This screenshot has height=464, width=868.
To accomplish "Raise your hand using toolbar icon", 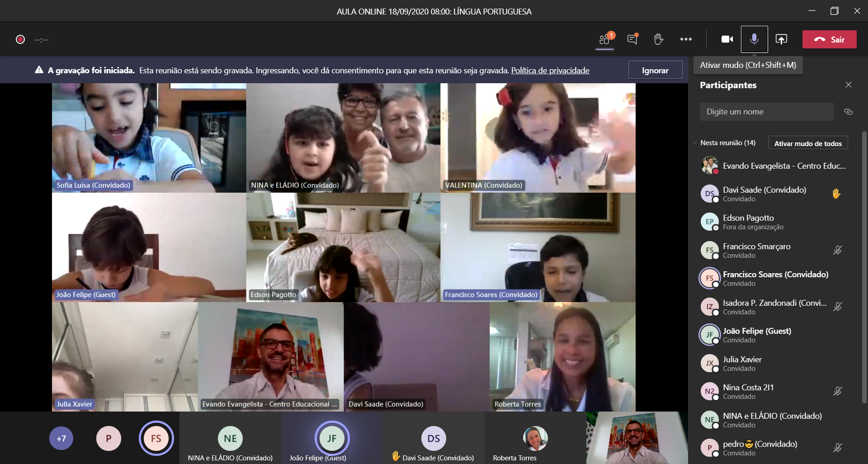I will click(x=658, y=39).
